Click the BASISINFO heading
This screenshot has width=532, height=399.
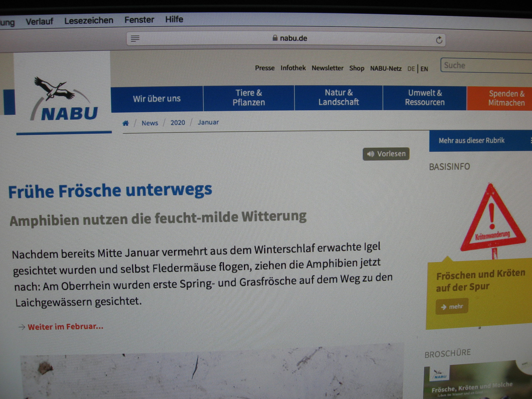449,167
